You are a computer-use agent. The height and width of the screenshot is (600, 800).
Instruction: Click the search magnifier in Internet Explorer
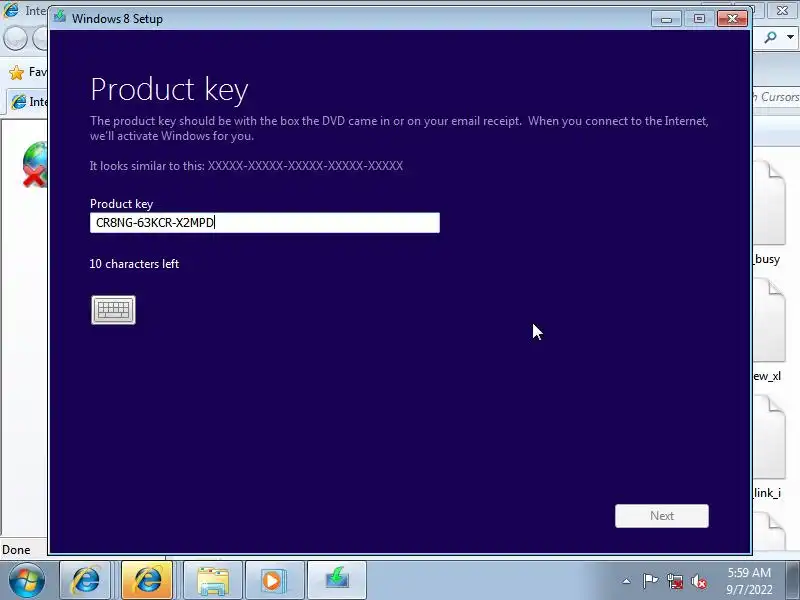point(770,37)
